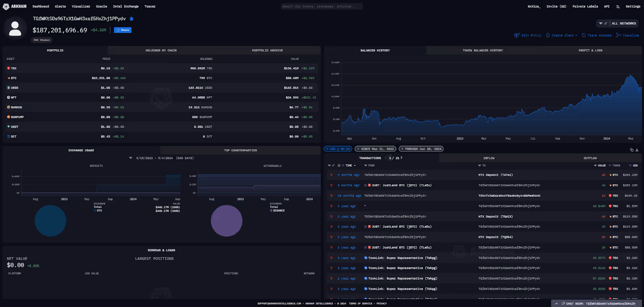Screen dimensions: 644x307
Task: Open the TKkrTXXw… recipient address in the 10 months ago row
Action: (509, 196)
